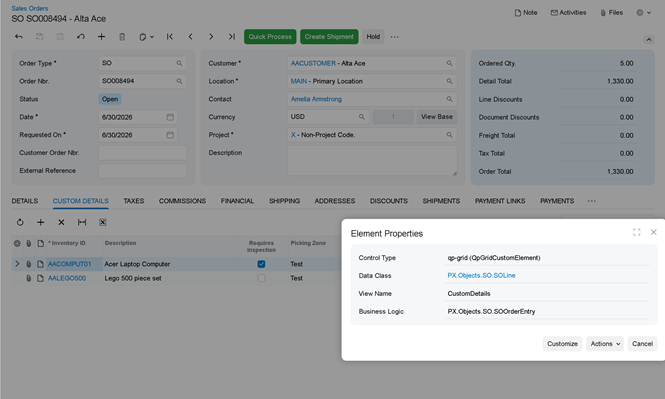Image resolution: width=665 pixels, height=399 pixels.
Task: Add a row to the grid
Action: tap(41, 222)
